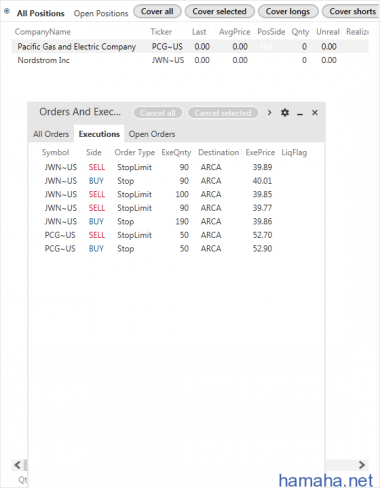This screenshot has height=488, width=380.
Task: Select the execution with price 39.89
Action: pos(176,167)
